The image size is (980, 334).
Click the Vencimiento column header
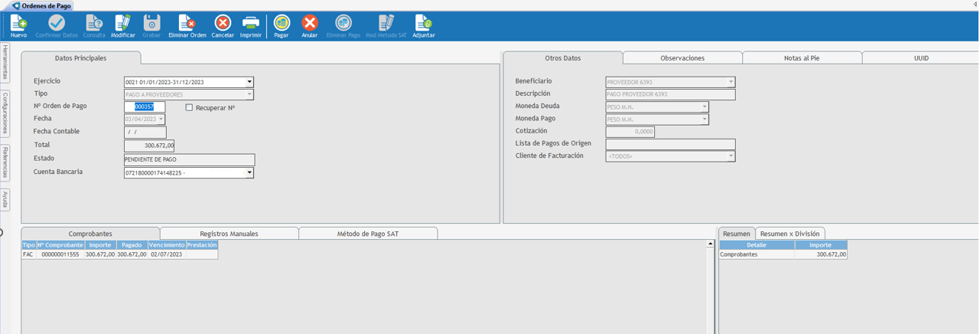point(167,245)
